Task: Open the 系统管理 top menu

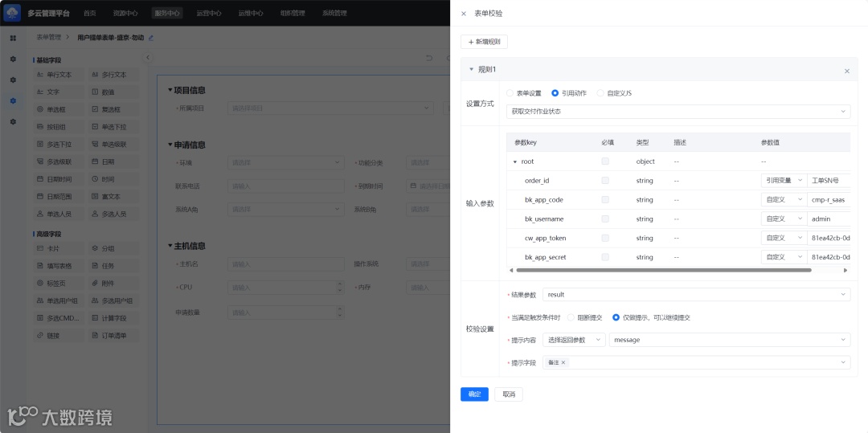Action: coord(334,14)
